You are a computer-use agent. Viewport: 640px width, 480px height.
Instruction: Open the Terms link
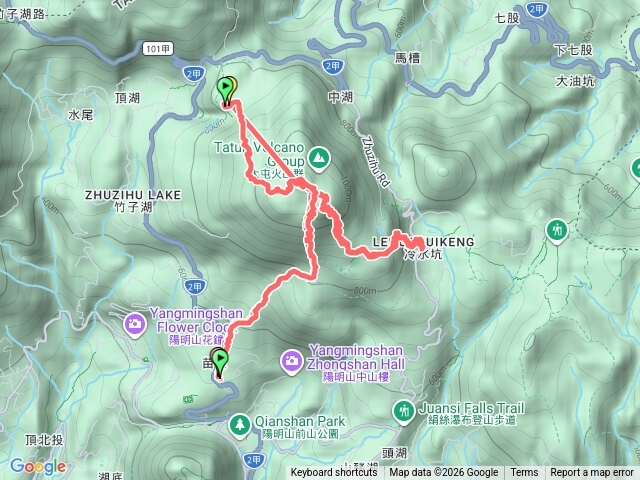(x=524, y=473)
